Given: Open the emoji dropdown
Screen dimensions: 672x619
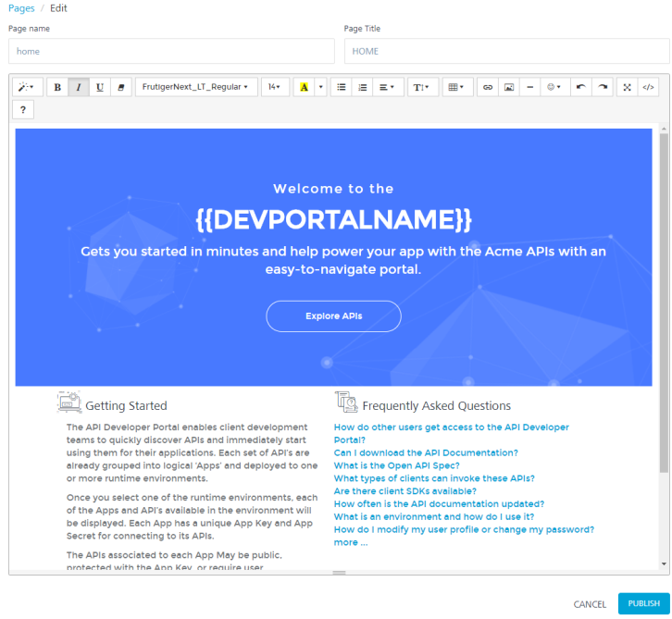Looking at the screenshot, I should 555,87.
